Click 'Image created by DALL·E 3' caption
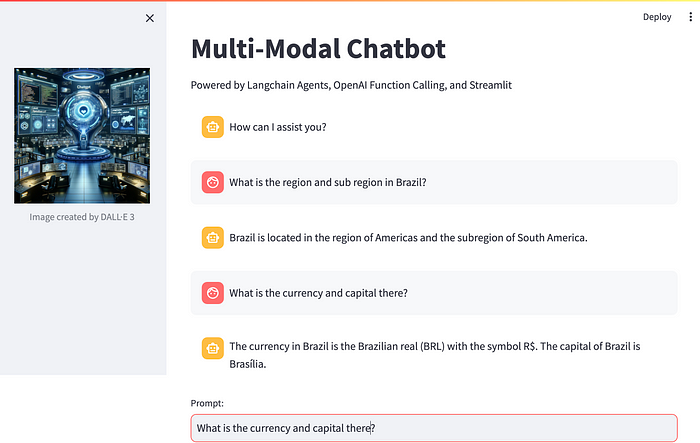 82,217
